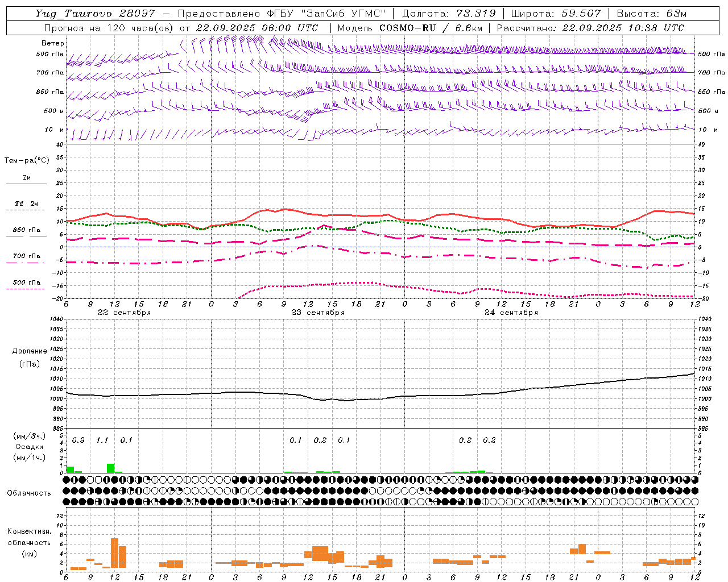Click the (км) convective cloud unit label
The width and height of the screenshot is (728, 582).
click(x=30, y=554)
